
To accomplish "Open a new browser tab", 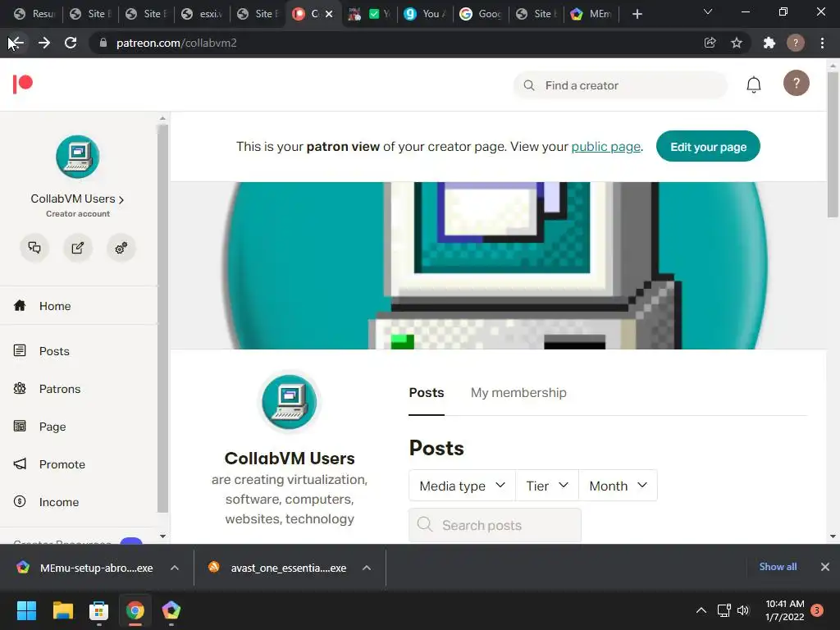I will click(x=637, y=14).
